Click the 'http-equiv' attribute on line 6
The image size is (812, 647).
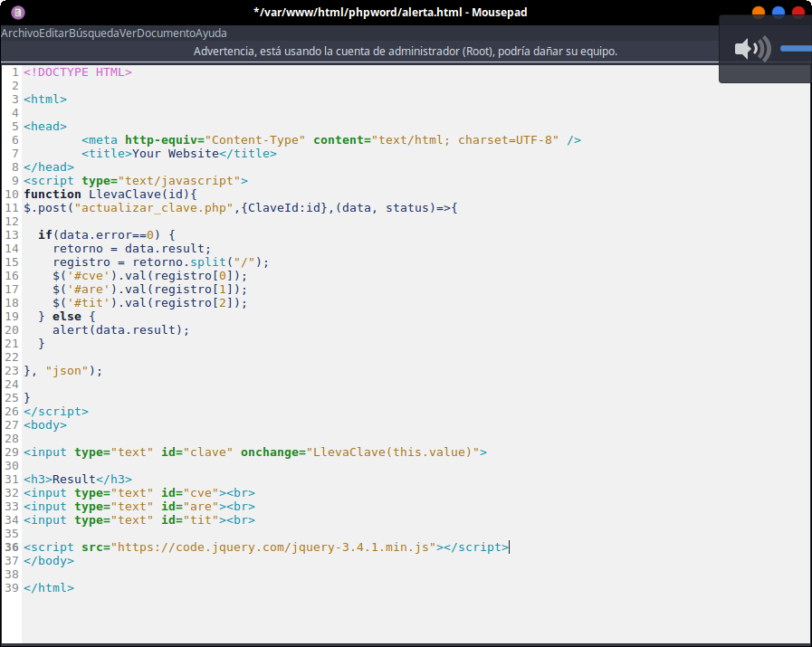161,139
